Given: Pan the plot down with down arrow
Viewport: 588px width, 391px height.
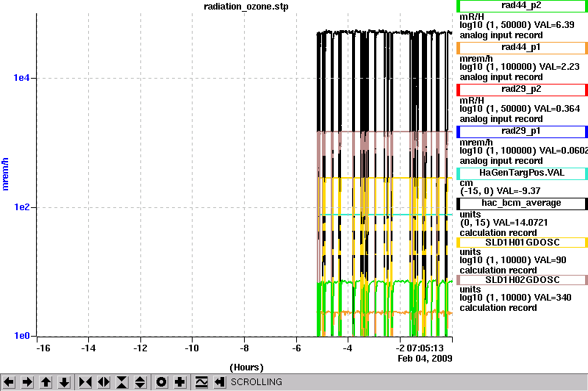Looking at the screenshot, I should (65, 382).
